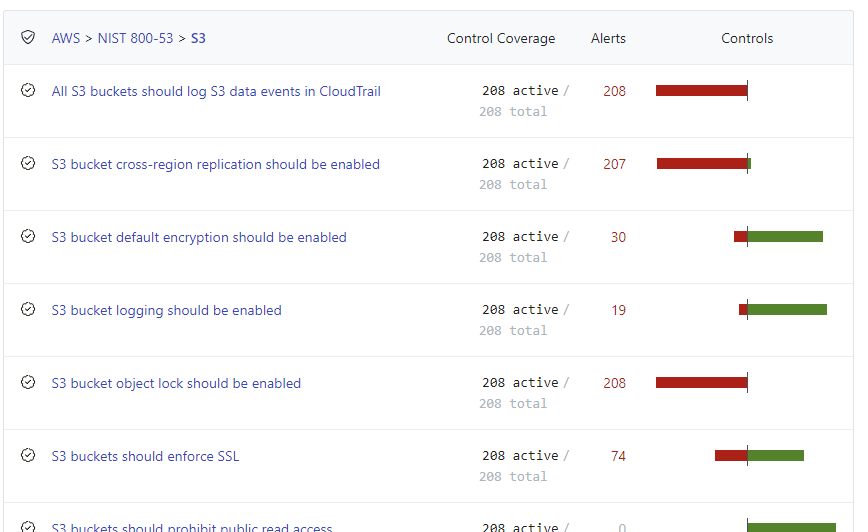The height and width of the screenshot is (532, 868).
Task: Click 208 total in bucket logging row
Action: pos(513,331)
